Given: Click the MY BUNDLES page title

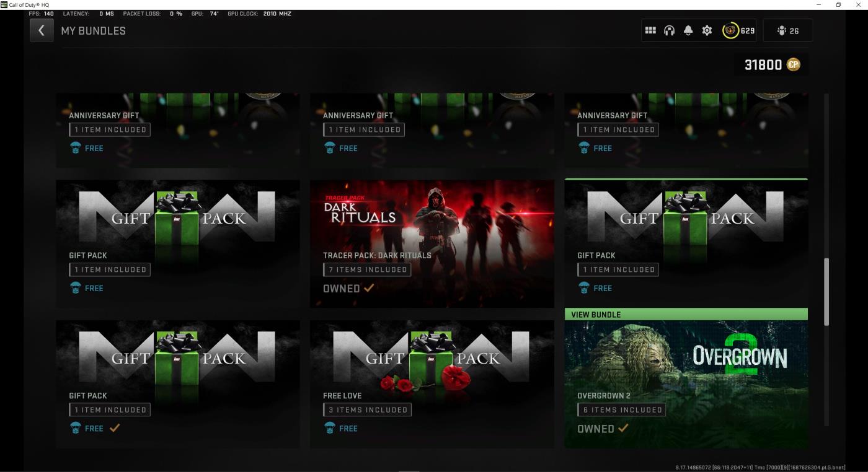Looking at the screenshot, I should click(x=93, y=30).
